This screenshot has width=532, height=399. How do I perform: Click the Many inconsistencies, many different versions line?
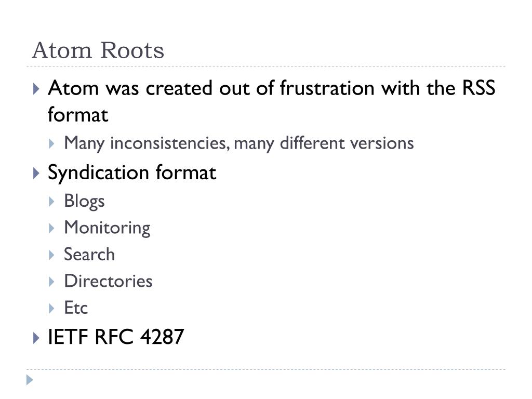tap(239, 143)
